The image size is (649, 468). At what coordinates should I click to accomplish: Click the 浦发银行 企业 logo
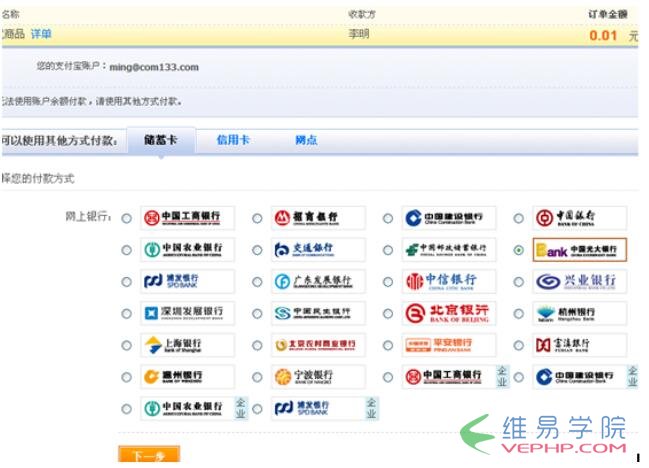[325, 408]
